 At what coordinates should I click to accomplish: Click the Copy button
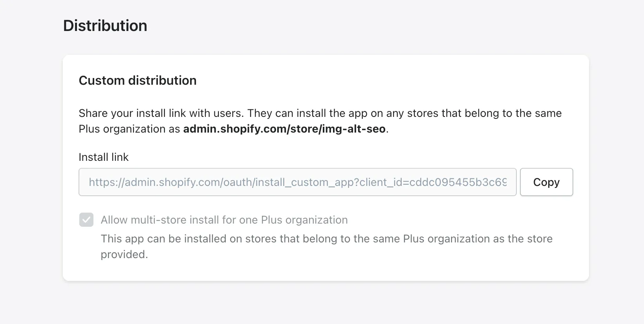point(546,182)
